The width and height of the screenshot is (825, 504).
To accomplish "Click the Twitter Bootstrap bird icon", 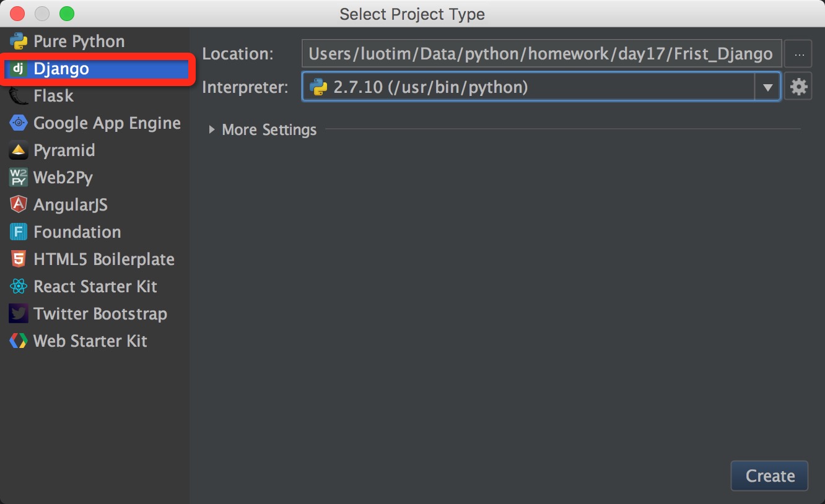I will [19, 314].
